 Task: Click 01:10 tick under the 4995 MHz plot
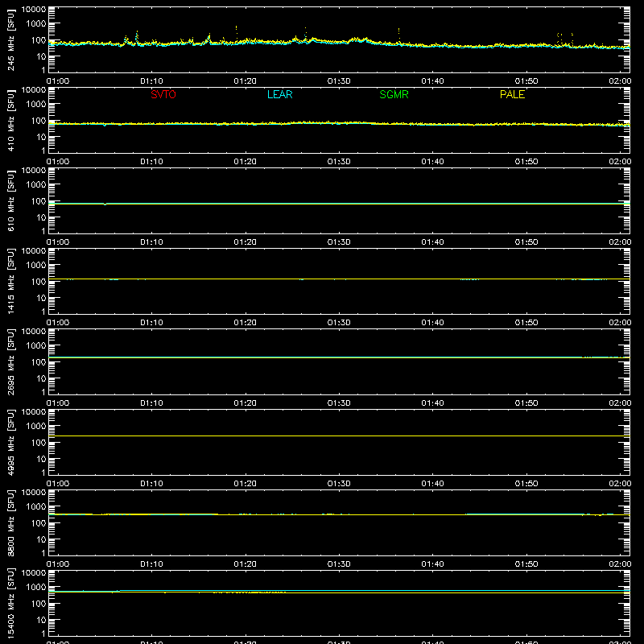151,484
